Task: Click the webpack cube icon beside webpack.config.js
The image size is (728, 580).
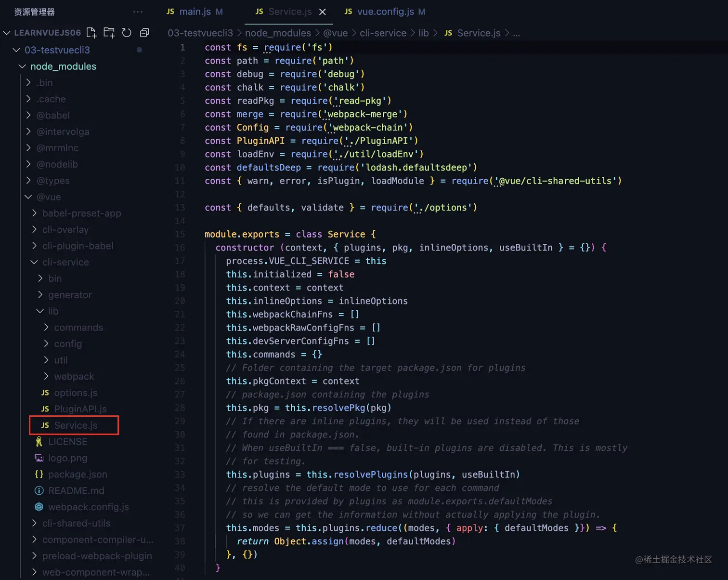Action: [x=39, y=507]
